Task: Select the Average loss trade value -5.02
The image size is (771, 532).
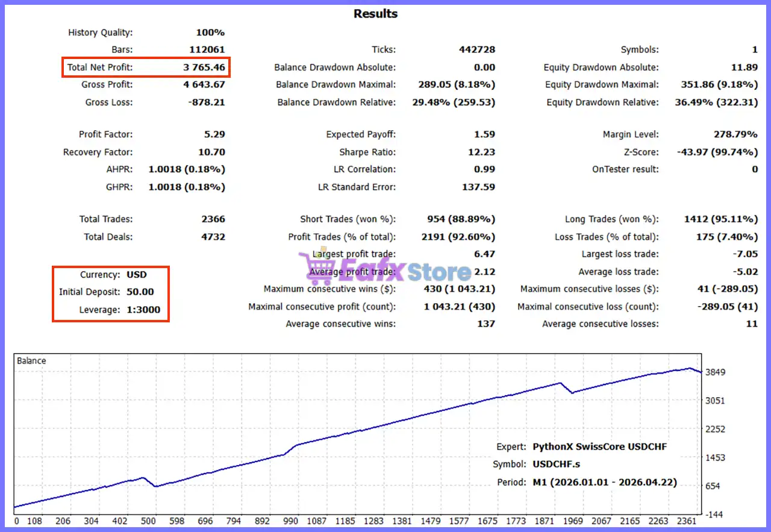Action: click(746, 272)
